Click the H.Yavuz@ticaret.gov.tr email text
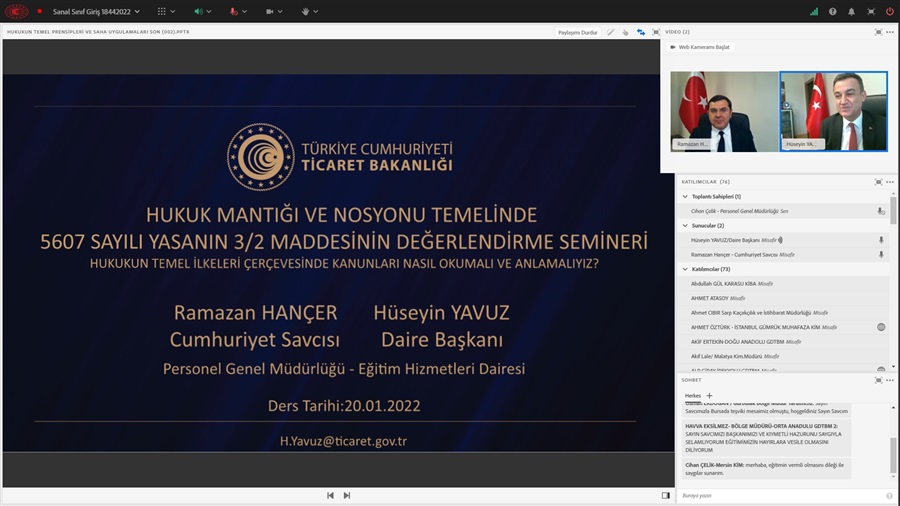Image resolution: width=900 pixels, height=506 pixels. click(x=343, y=441)
